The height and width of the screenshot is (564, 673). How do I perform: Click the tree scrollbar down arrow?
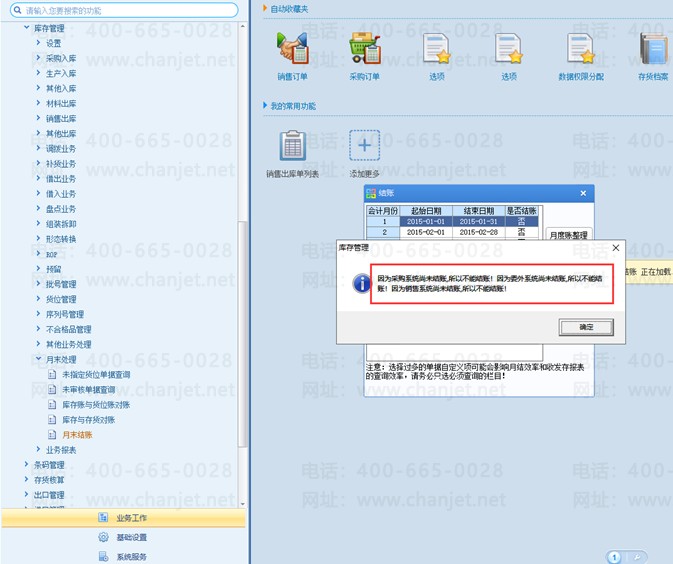click(243, 504)
